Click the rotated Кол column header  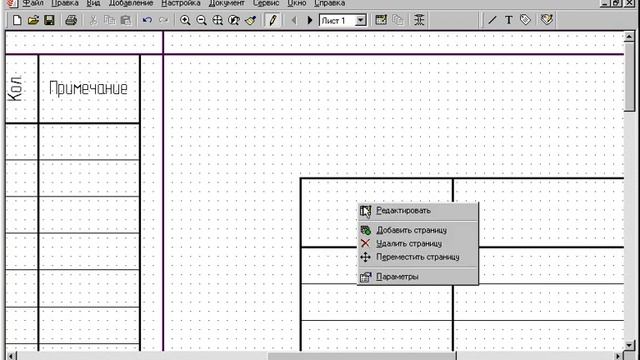tap(15, 89)
